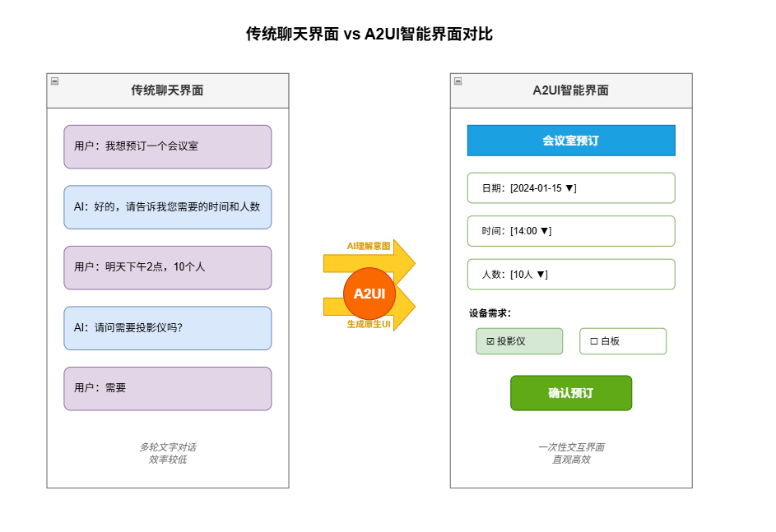Open the 日期 dropdown showing 2024-01-15
Image resolution: width=776 pixels, height=532 pixels.
click(571, 187)
